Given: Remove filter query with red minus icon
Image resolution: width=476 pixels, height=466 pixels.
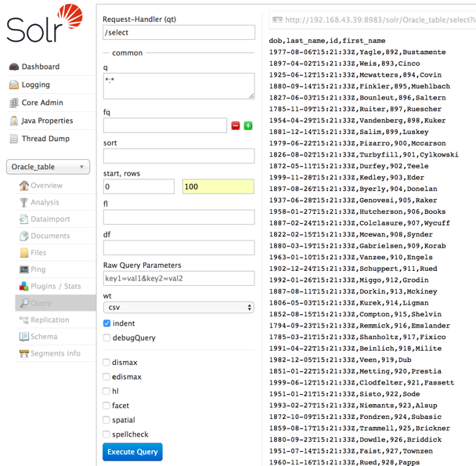Looking at the screenshot, I should pos(235,125).
